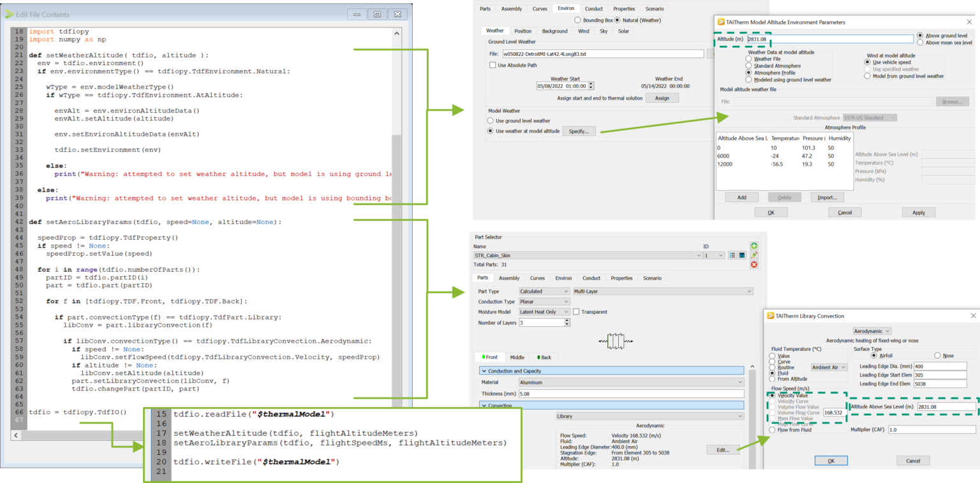
Task: Click OK in Library Convection dialog
Action: [x=831, y=461]
